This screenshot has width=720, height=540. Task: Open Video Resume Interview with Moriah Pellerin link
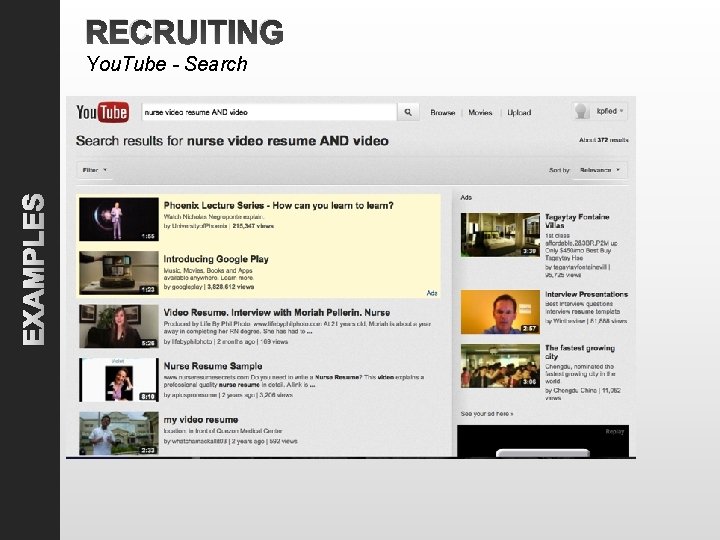(x=276, y=313)
